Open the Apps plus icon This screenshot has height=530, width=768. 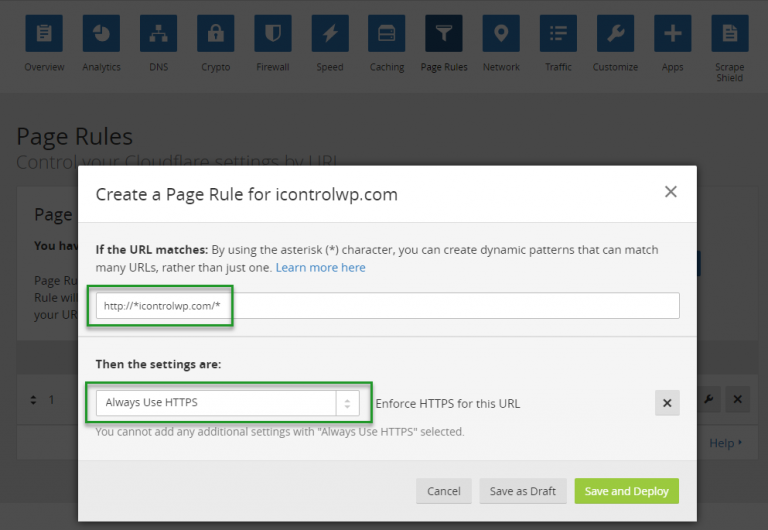coord(672,33)
